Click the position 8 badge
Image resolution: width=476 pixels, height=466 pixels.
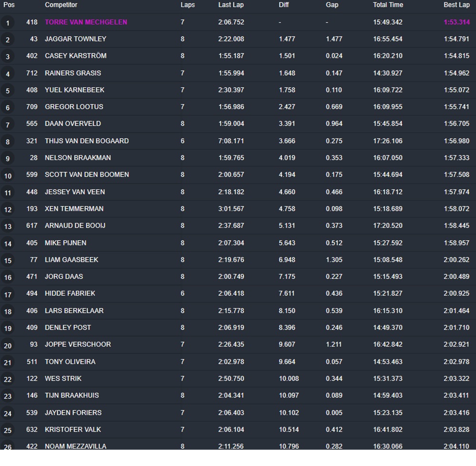[8, 142]
